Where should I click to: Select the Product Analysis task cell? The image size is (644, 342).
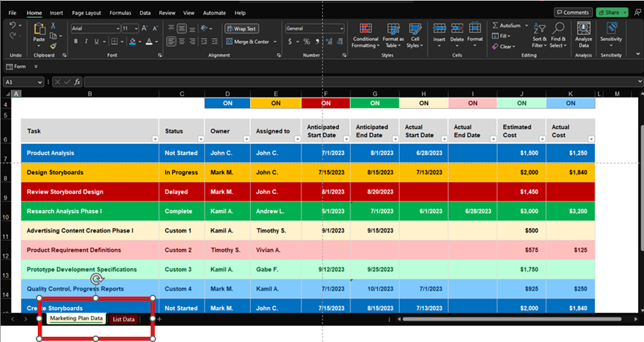(x=90, y=153)
